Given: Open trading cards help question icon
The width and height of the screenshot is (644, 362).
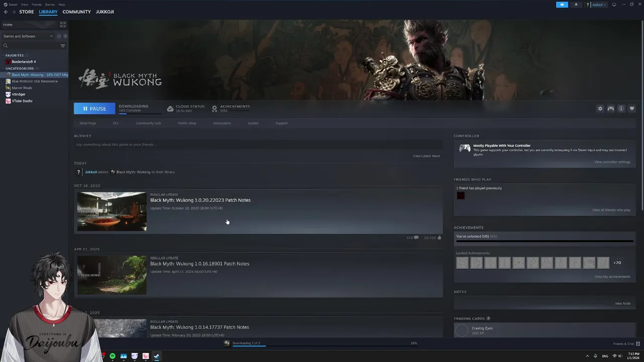Looking at the screenshot, I should [x=489, y=318].
